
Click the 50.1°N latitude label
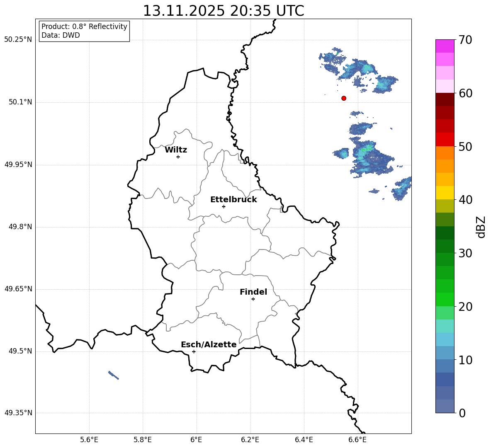point(20,102)
